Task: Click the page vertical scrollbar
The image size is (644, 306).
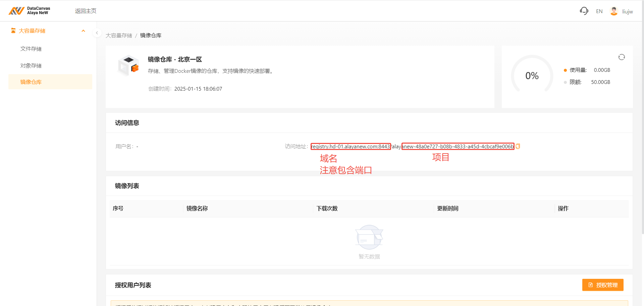Action: pos(642,134)
